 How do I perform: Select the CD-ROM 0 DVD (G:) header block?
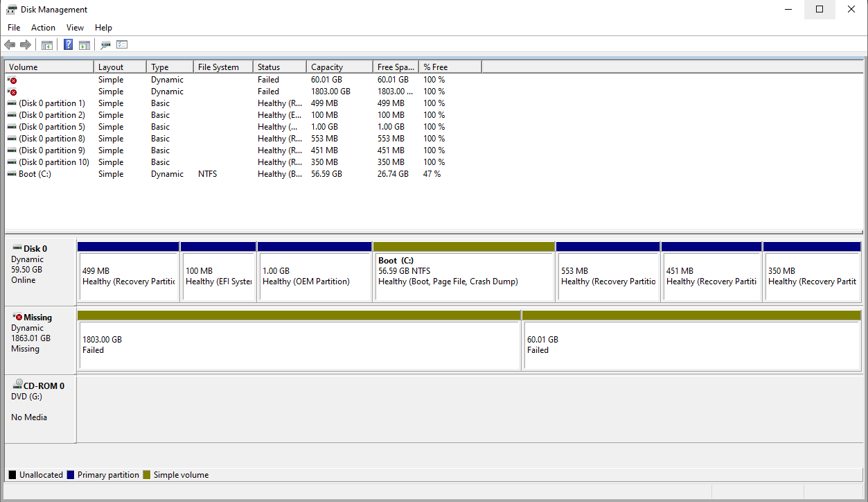(40, 409)
